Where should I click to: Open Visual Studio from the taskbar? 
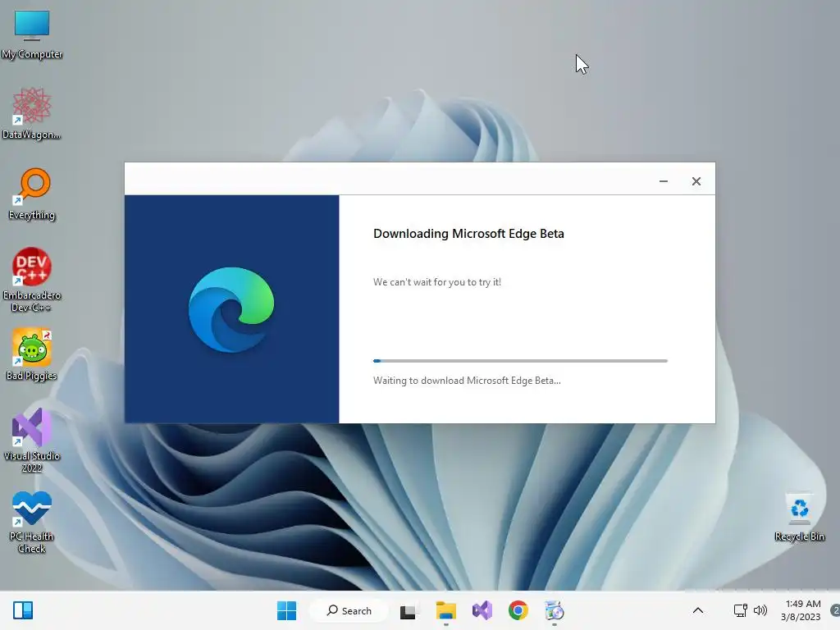pyautogui.click(x=482, y=610)
